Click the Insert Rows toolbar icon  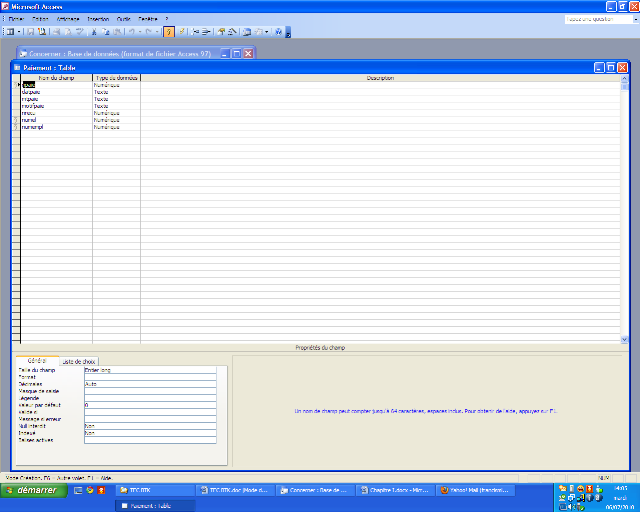click(x=195, y=32)
